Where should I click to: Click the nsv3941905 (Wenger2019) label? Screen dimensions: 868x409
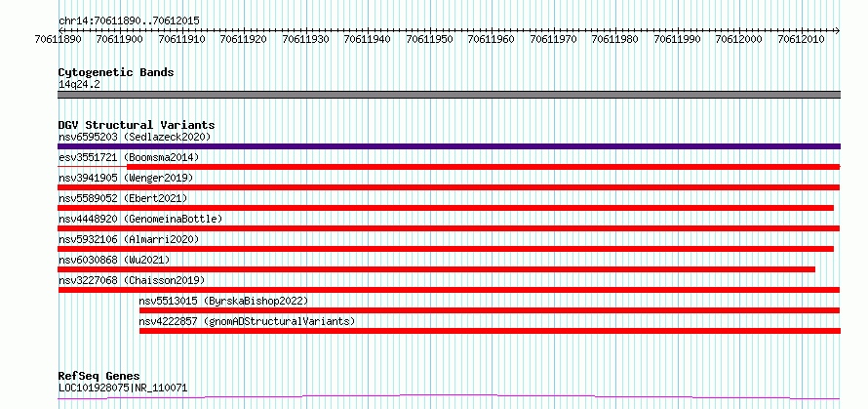tap(126, 178)
